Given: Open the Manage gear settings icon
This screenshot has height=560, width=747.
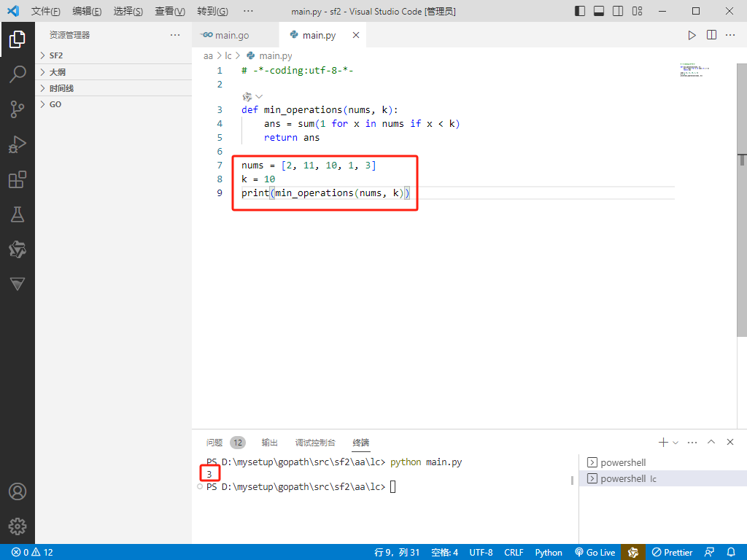Looking at the screenshot, I should (x=18, y=526).
